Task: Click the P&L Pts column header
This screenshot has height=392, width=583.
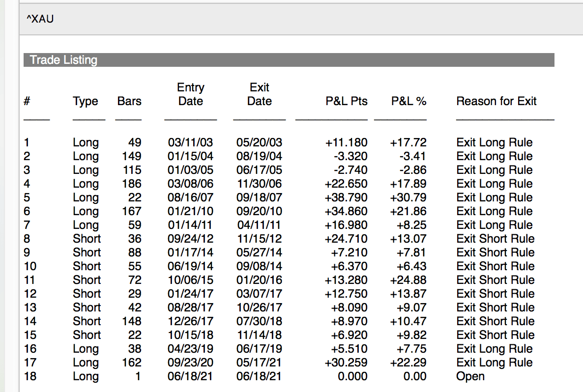Action: [347, 101]
